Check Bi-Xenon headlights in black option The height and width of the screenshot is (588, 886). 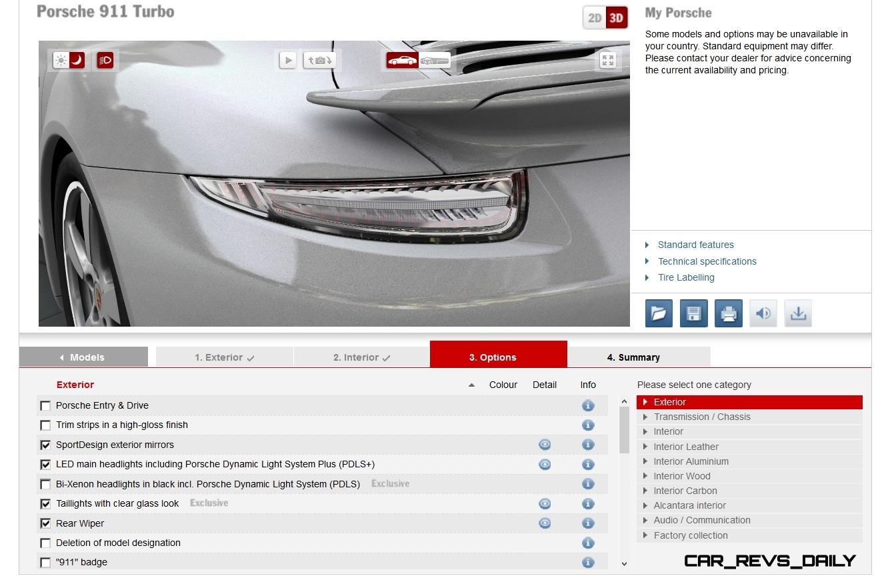(x=45, y=484)
